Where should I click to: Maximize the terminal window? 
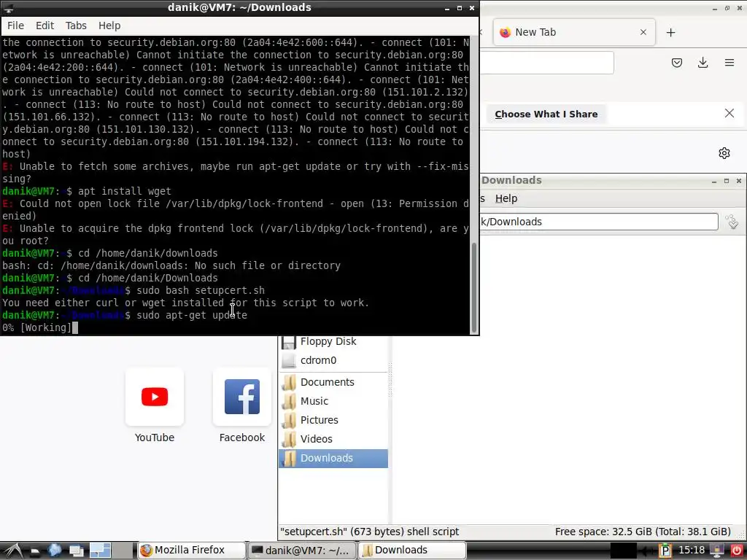point(460,8)
